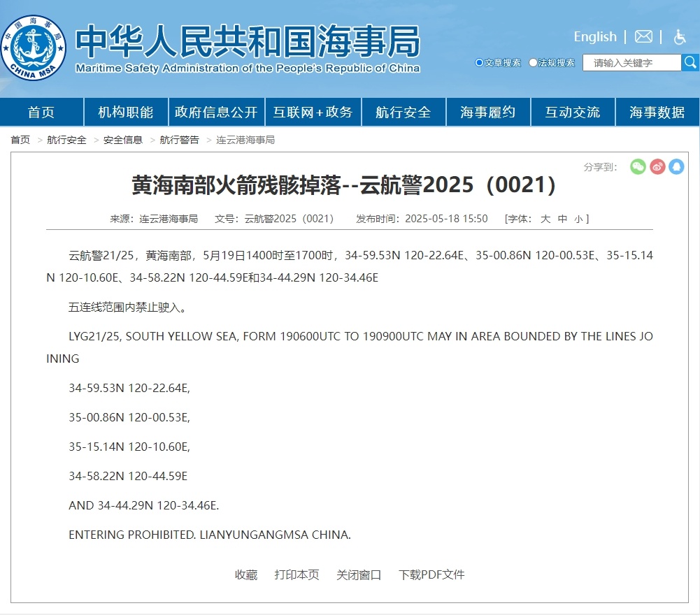Open the 航行安全 navigation menu

(x=403, y=113)
